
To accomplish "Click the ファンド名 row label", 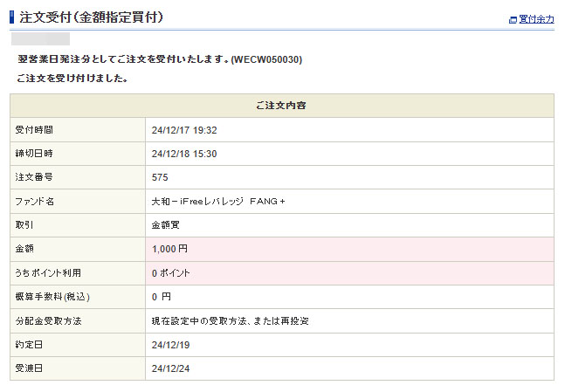I will [35, 202].
